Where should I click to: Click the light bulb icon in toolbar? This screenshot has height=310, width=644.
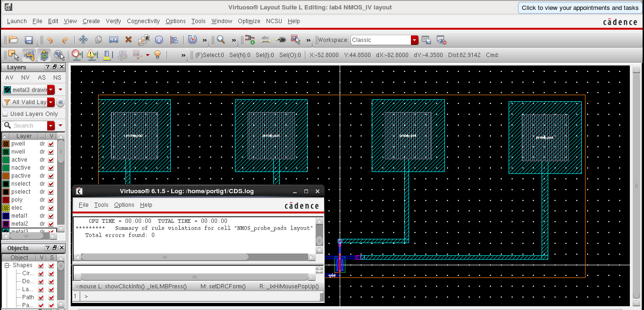pos(158,55)
